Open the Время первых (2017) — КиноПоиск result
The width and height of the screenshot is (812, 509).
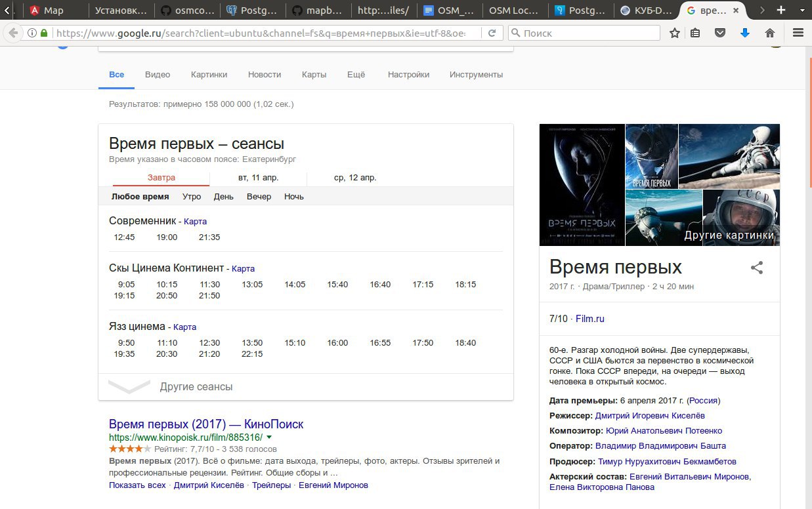(206, 424)
